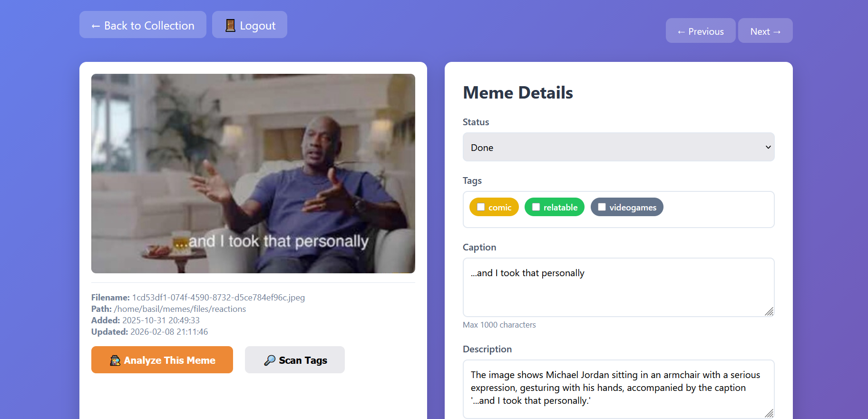Click the Added date 2025-10-31 20:49:33
868x419 pixels.
161,320
